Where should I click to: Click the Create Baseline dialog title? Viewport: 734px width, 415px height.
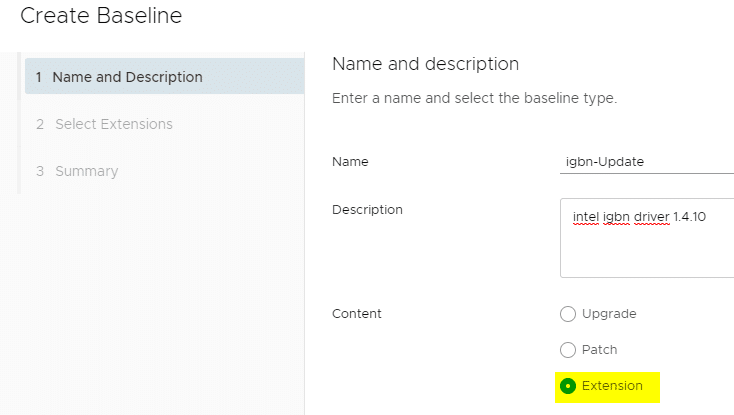point(101,15)
